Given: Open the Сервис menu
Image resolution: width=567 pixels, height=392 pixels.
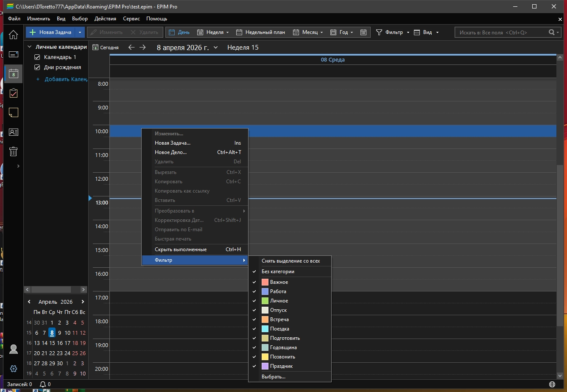Looking at the screenshot, I should tap(131, 19).
